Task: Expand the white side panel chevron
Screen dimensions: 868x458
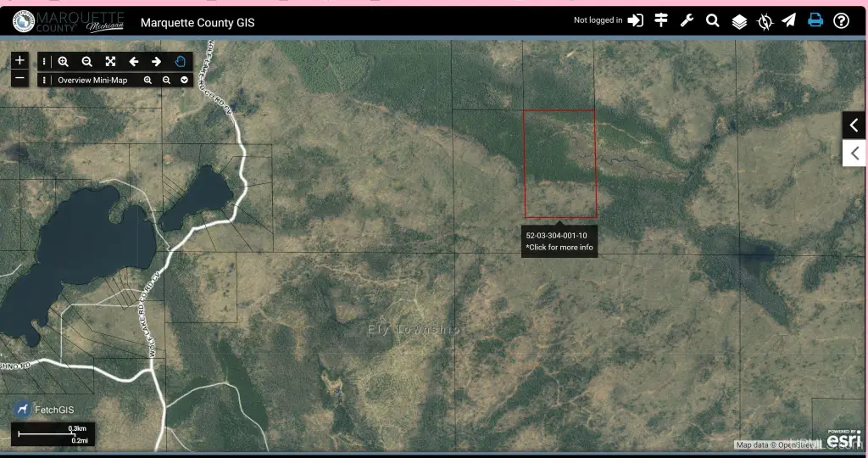Action: tap(854, 154)
